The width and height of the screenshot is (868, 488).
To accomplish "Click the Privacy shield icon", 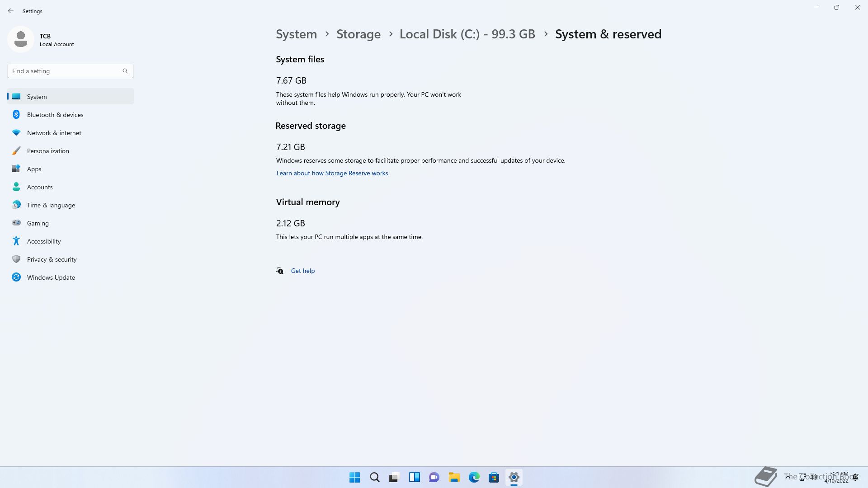I will (x=16, y=259).
